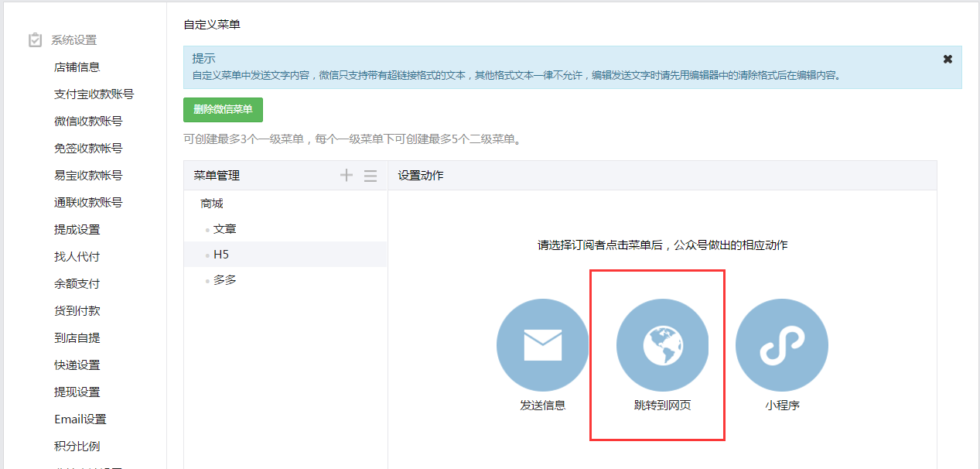Add a new menu with plus icon
This screenshot has height=469, width=980.
pos(347,176)
